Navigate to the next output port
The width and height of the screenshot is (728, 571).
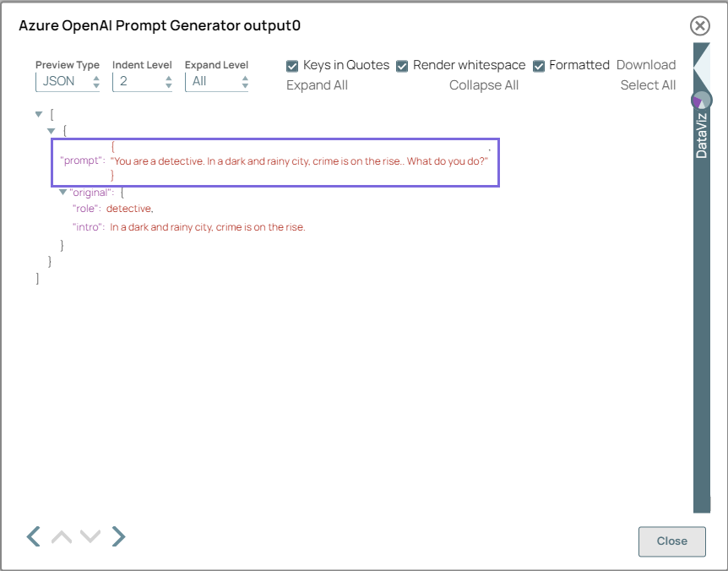coord(118,536)
